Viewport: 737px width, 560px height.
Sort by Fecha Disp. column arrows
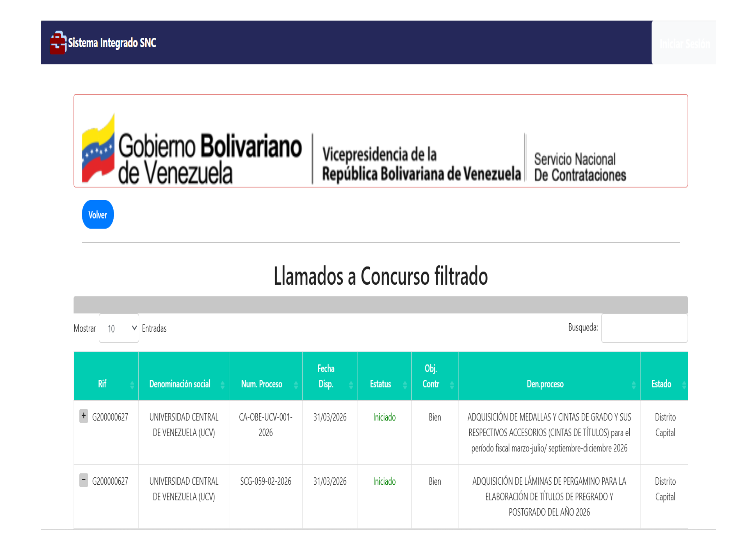click(x=351, y=385)
